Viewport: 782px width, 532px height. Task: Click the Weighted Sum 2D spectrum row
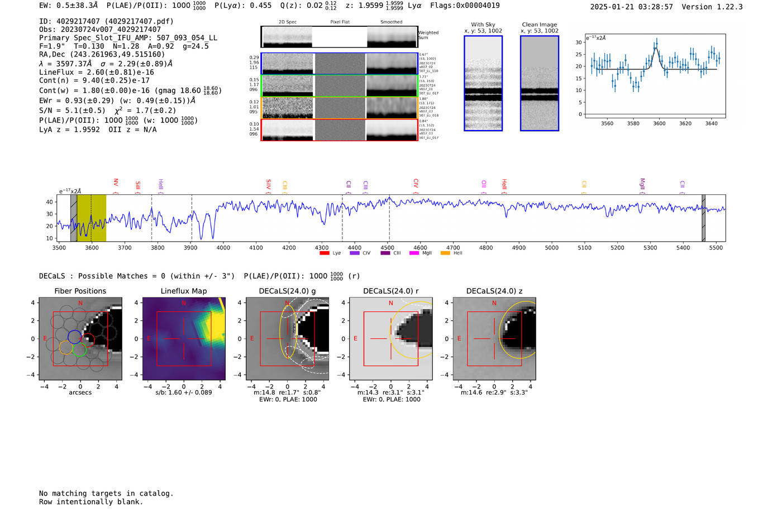coord(340,37)
